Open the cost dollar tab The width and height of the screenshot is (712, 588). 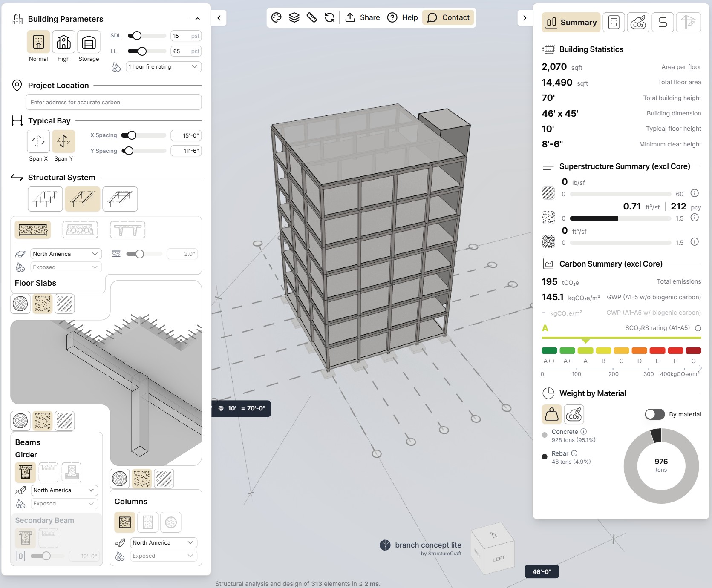(663, 23)
